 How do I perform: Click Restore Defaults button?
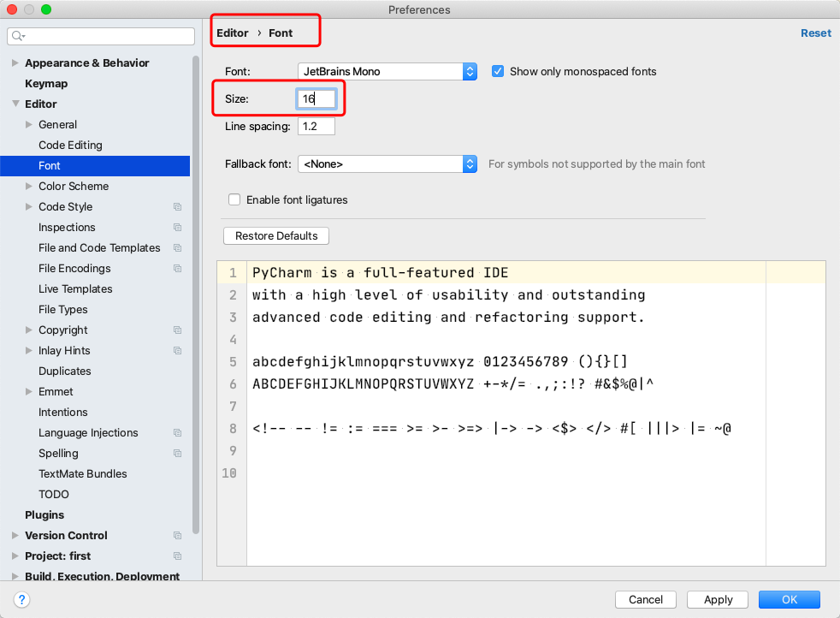coord(276,236)
